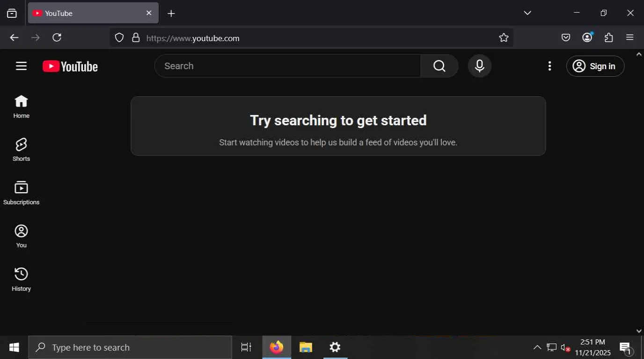Click the Sign in button
Viewport: 644px width, 359px height.
point(595,66)
